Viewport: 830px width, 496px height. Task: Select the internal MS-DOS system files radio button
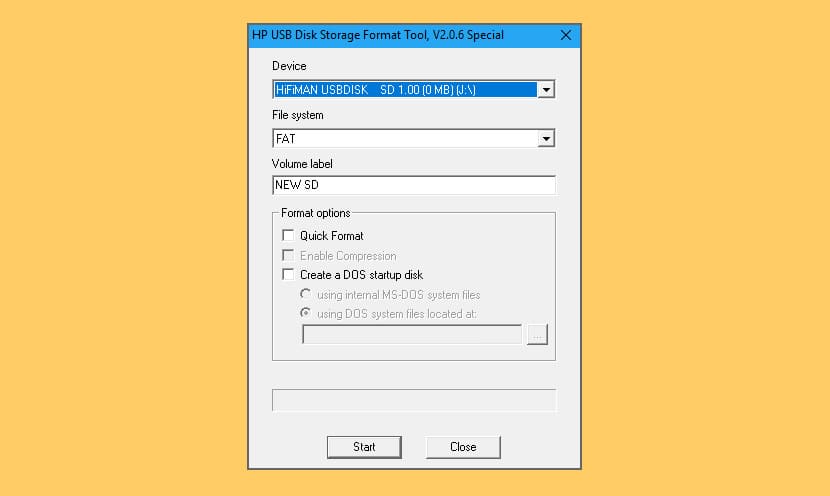tap(305, 293)
